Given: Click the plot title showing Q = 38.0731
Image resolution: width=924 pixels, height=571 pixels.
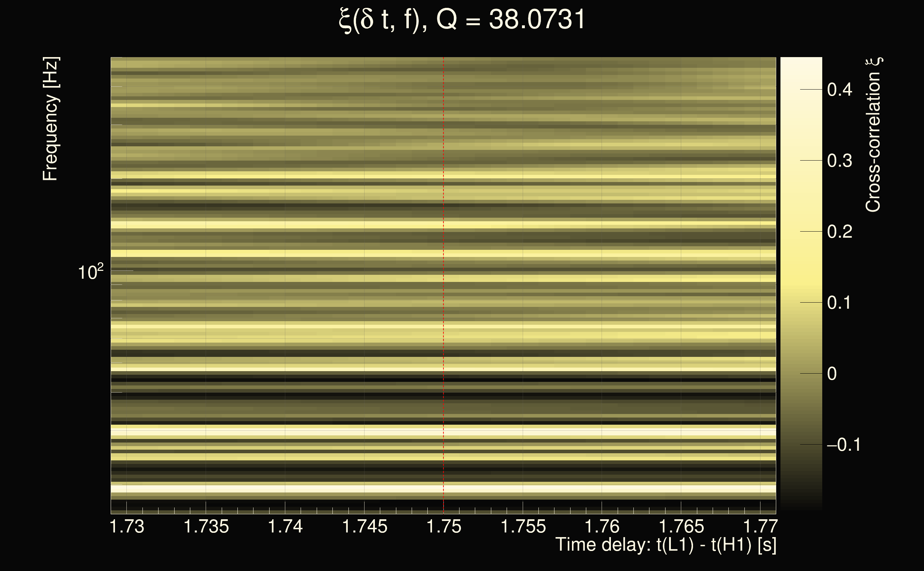Looking at the screenshot, I should point(462,20).
